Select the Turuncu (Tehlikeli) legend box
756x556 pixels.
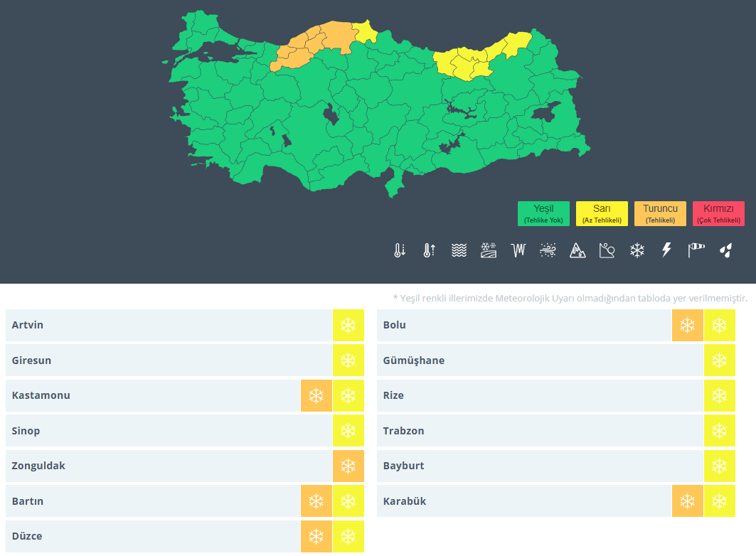660,213
